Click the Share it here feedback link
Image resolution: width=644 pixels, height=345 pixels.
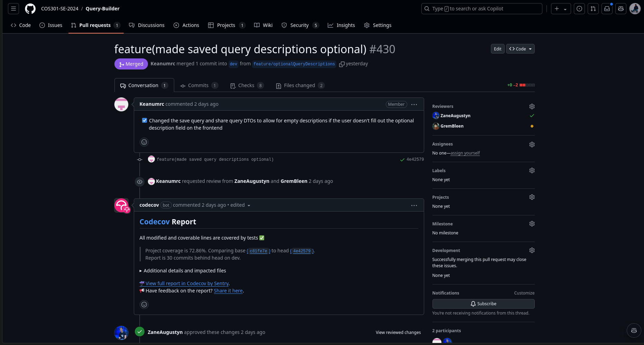pyautogui.click(x=228, y=291)
